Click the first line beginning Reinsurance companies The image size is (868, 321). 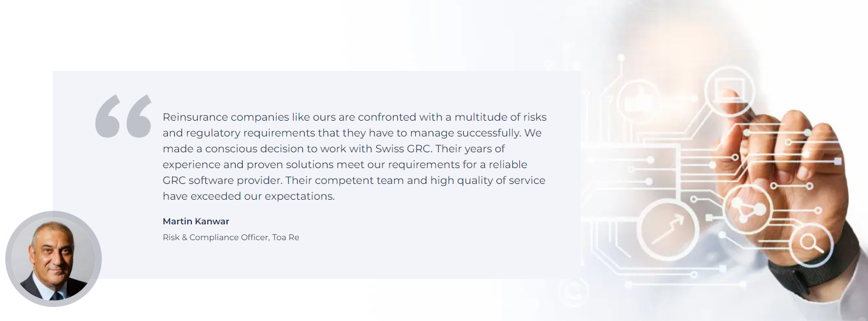coord(354,117)
